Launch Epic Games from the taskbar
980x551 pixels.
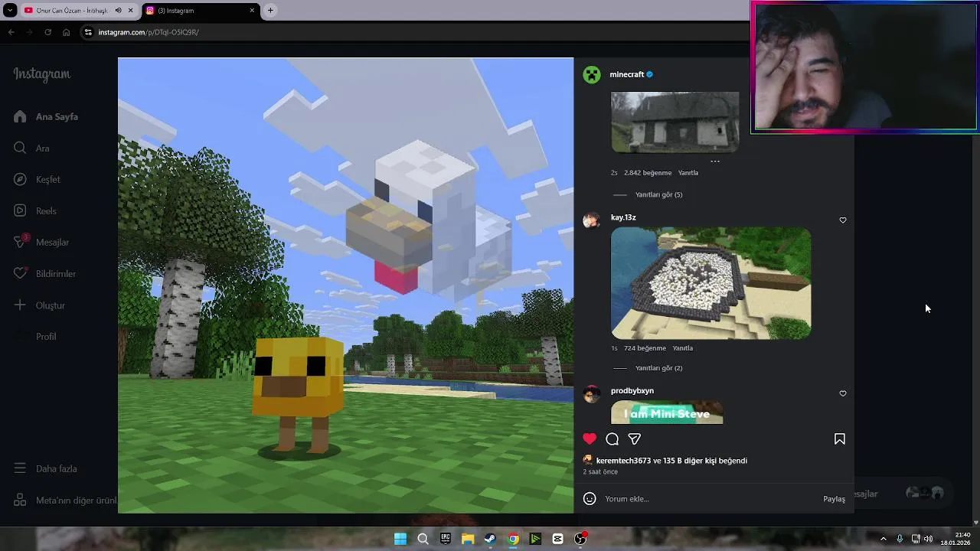pyautogui.click(x=446, y=539)
